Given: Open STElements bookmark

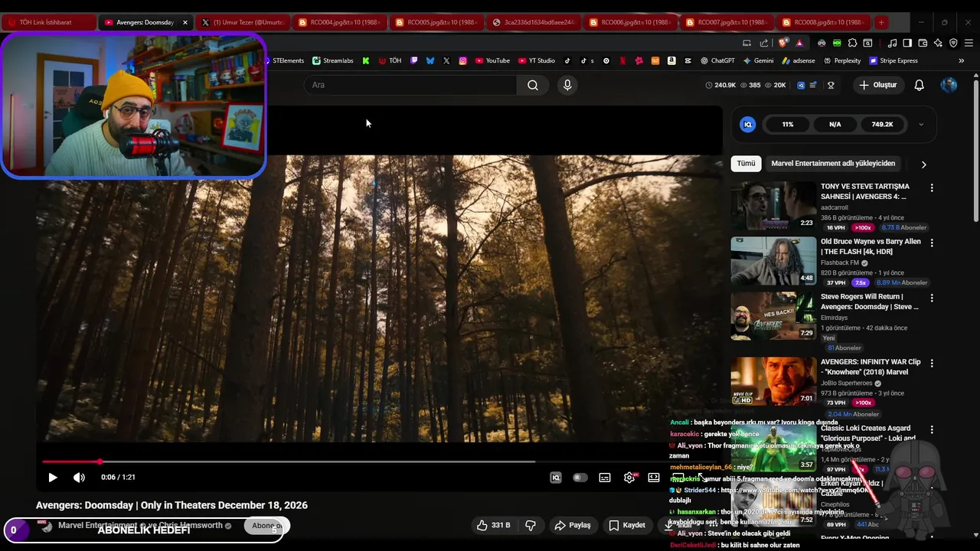Looking at the screenshot, I should pyautogui.click(x=283, y=60).
